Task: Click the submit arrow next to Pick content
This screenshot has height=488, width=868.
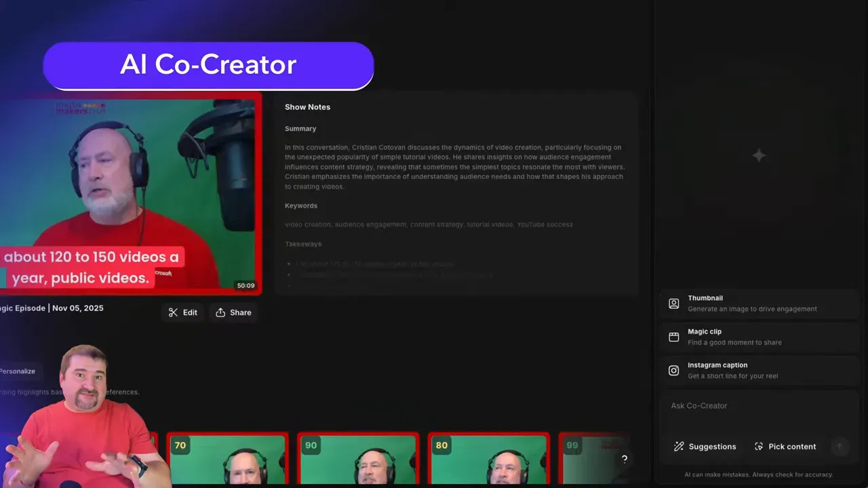Action: click(840, 446)
